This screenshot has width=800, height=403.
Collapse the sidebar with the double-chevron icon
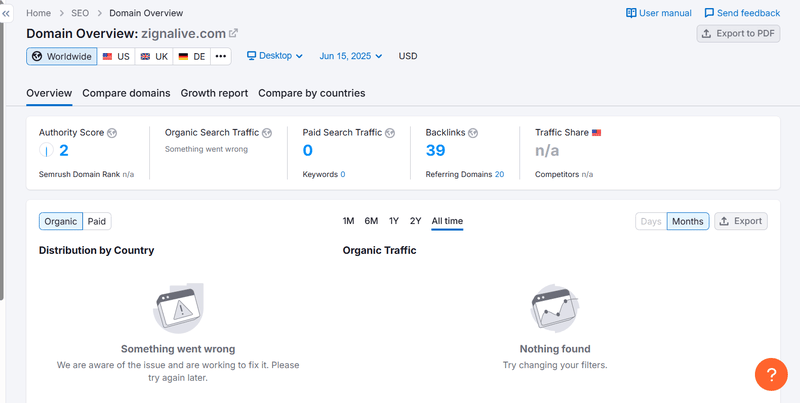click(6, 14)
